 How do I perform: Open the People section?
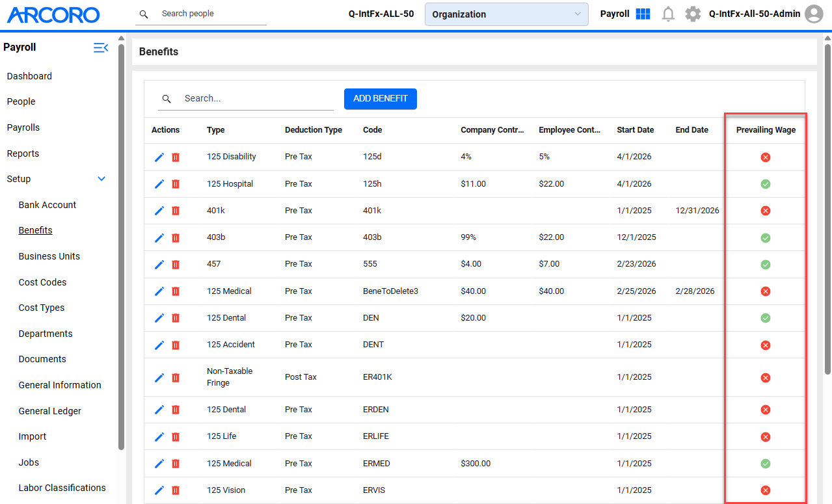[21, 101]
